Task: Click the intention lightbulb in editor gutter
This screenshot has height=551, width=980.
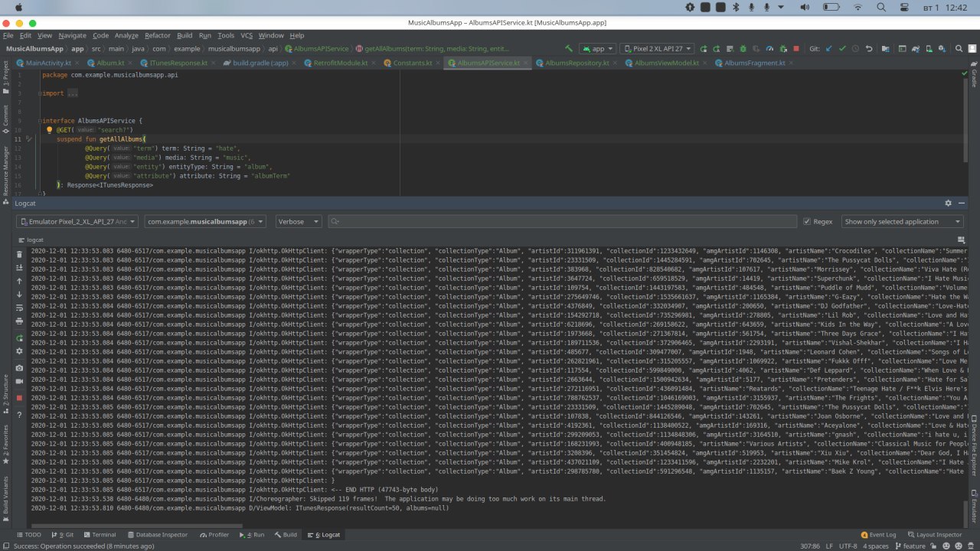Action: point(49,130)
